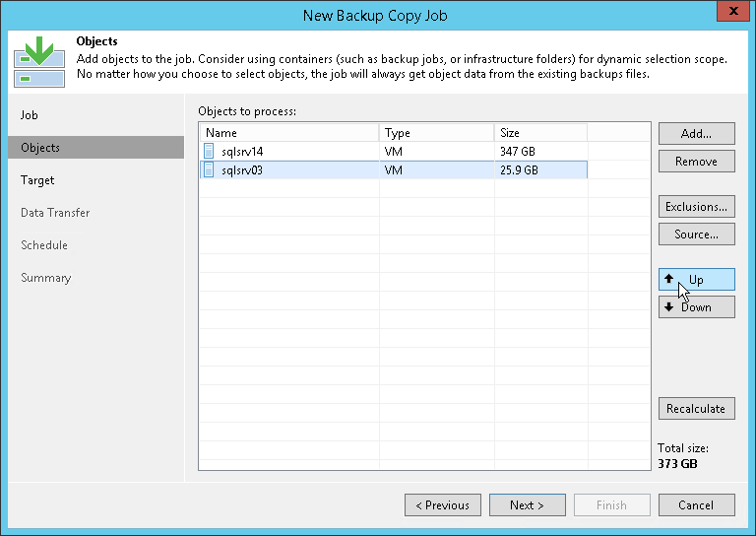Sort the list by Name column
This screenshot has width=756, height=536.
(x=289, y=133)
